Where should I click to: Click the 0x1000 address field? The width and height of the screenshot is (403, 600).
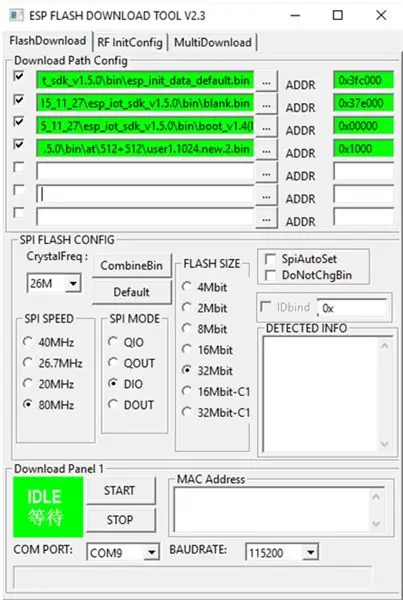point(363,148)
